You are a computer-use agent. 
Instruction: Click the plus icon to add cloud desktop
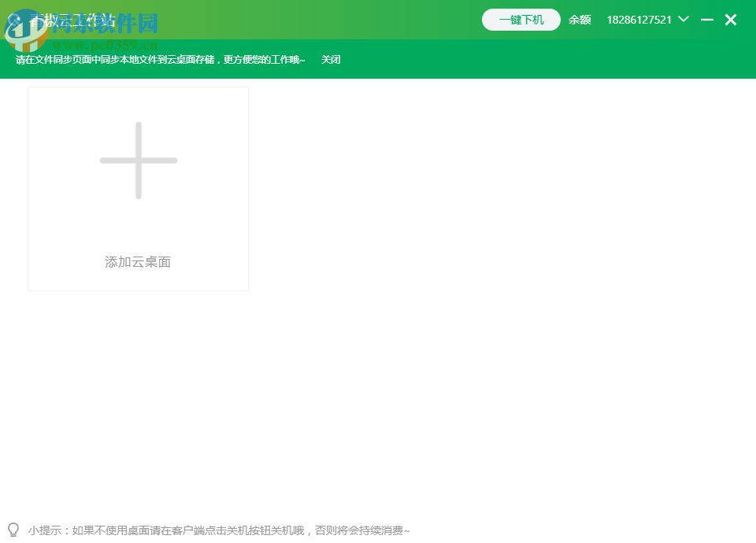(138, 160)
